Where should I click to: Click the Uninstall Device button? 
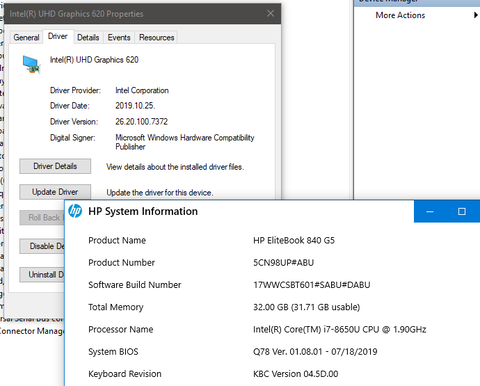pos(42,275)
